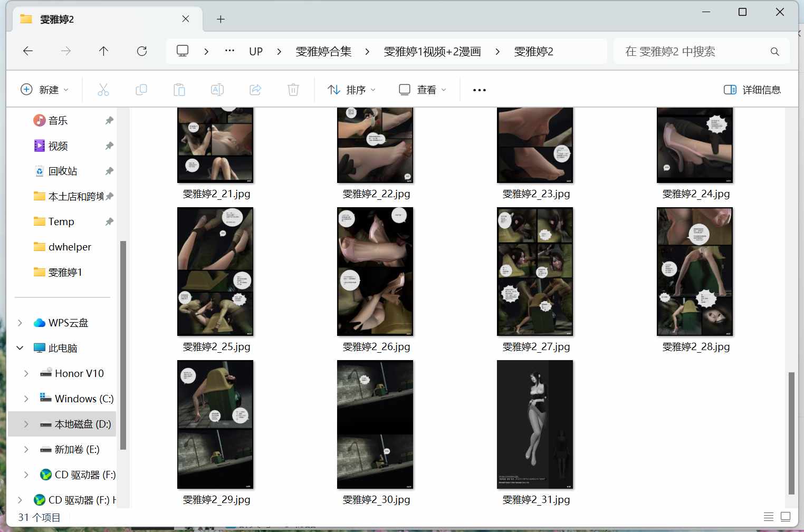Select 新加卷 (E:) drive in sidebar
Image resolution: width=804 pixels, height=532 pixels.
(x=77, y=450)
